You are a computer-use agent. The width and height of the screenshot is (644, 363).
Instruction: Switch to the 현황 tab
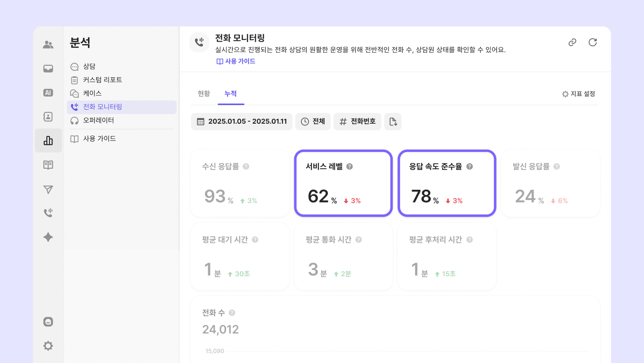[204, 94]
